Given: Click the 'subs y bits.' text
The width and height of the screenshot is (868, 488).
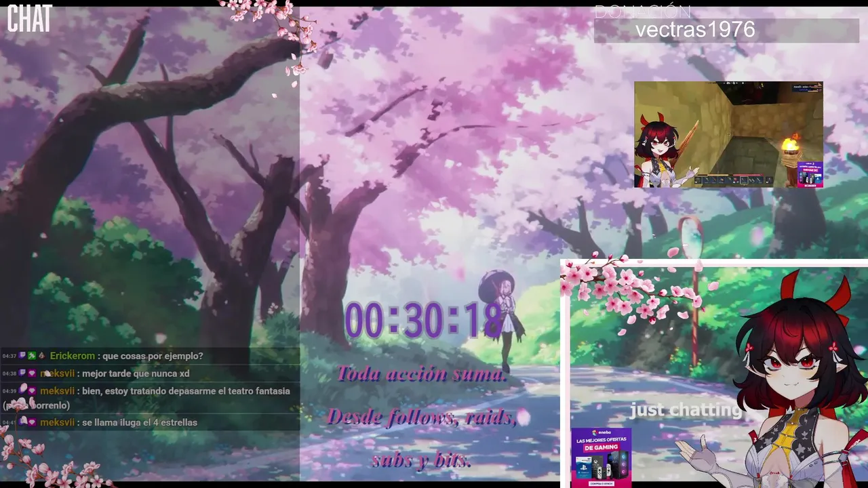Looking at the screenshot, I should pos(422,460).
